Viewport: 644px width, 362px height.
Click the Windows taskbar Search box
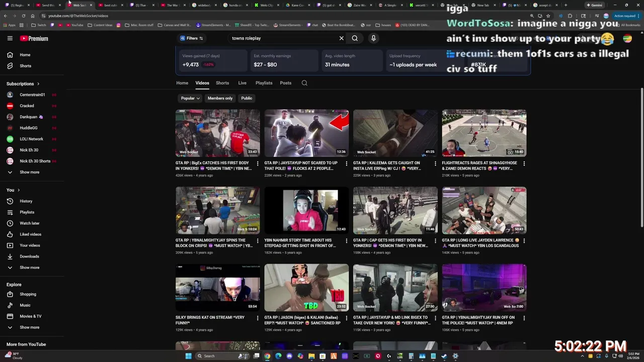coord(223,356)
